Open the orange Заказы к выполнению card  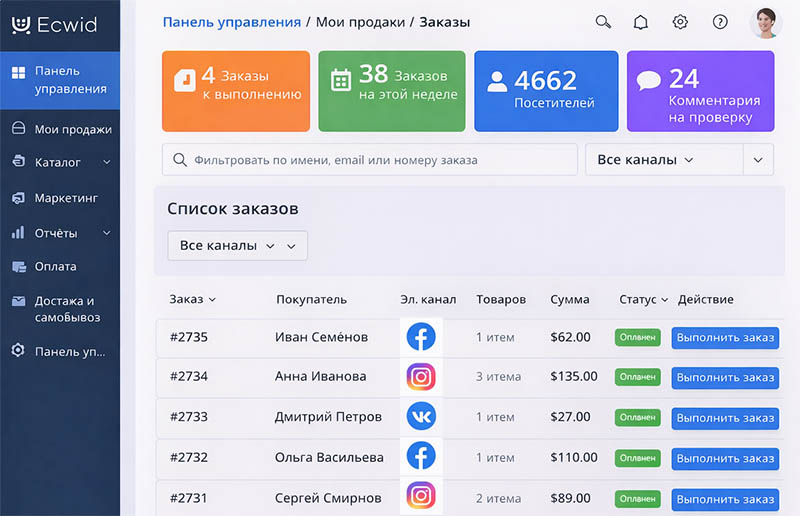[236, 91]
